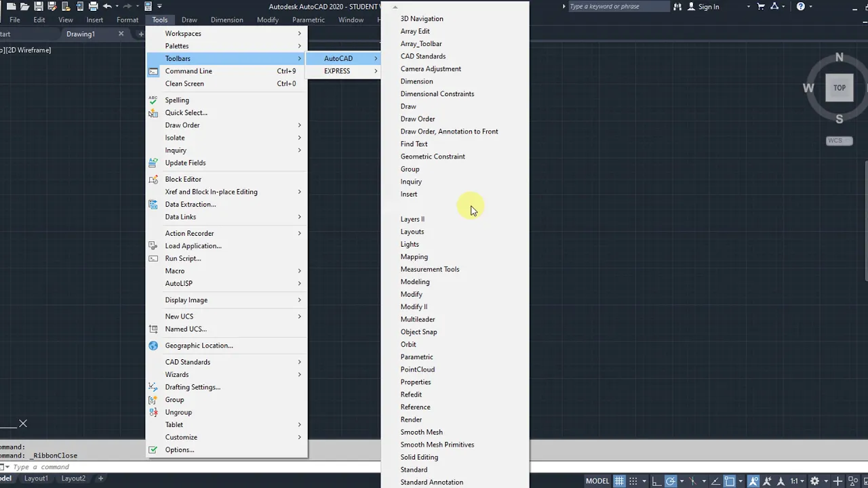Select Load Application... entry
Screen dimensions: 868x488
point(226,246)
